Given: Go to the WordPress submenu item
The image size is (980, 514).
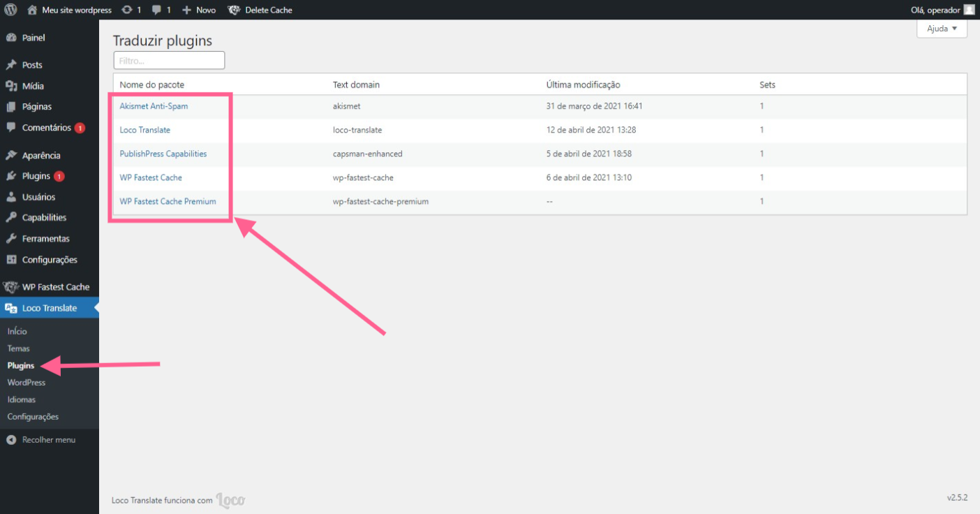Looking at the screenshot, I should tap(27, 383).
